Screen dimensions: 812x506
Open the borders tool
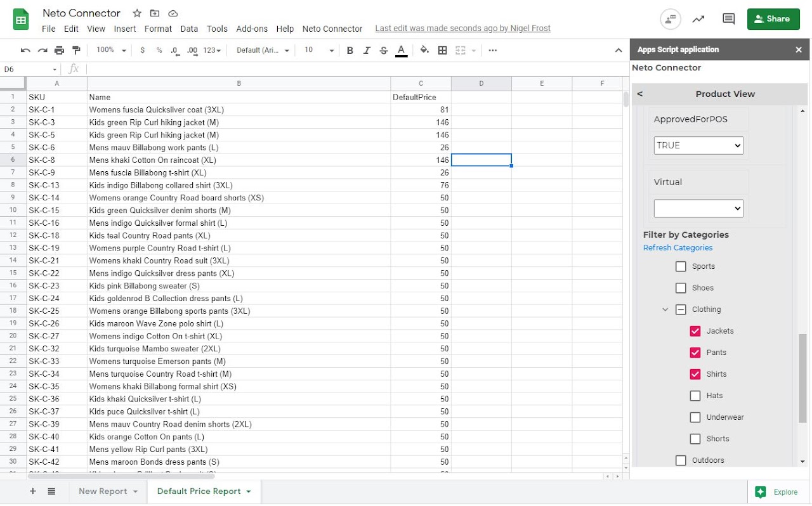pyautogui.click(x=443, y=50)
